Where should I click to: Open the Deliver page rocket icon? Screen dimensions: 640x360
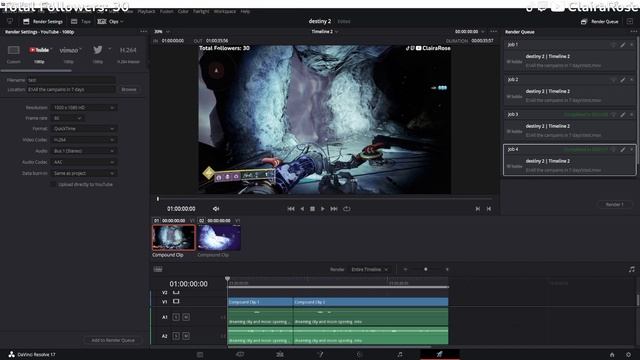(440, 355)
